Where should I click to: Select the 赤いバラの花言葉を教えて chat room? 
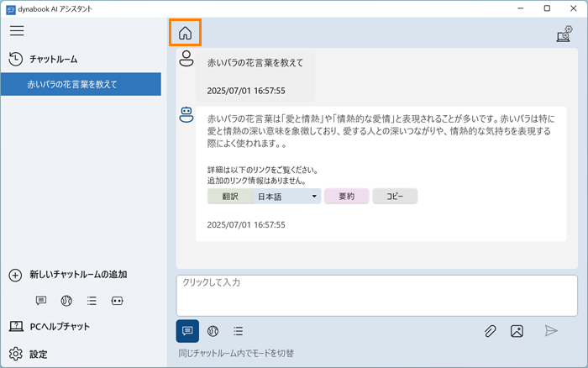pyautogui.click(x=81, y=84)
